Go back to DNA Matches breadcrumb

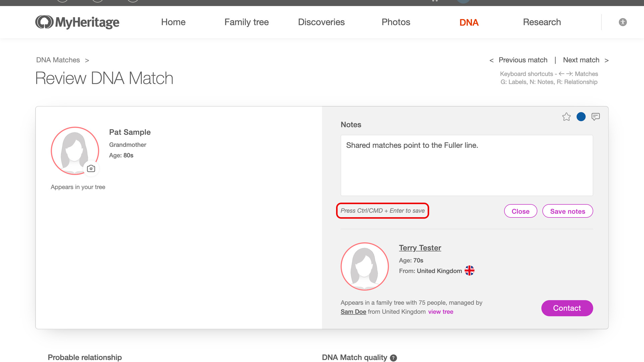(58, 60)
